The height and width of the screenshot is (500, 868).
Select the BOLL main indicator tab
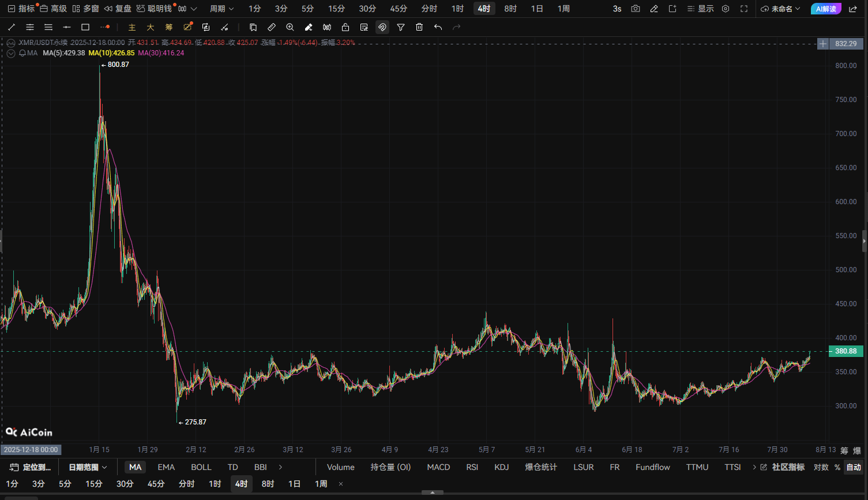[201, 467]
